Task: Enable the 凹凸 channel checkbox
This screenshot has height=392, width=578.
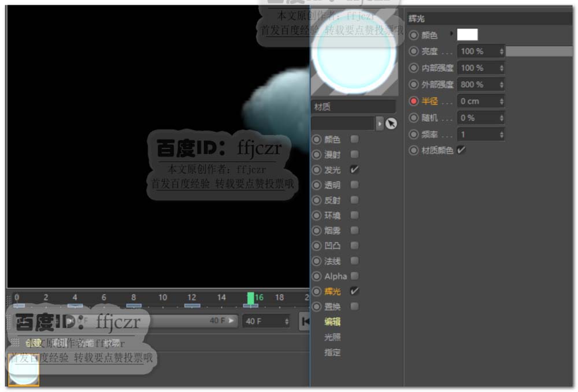Action: point(355,245)
